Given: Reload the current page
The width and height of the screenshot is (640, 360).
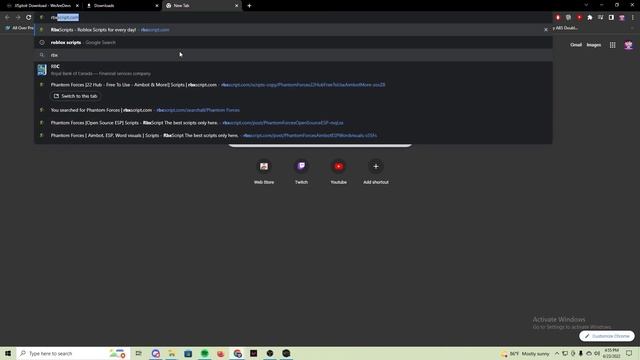Looking at the screenshot, I should point(29,18).
